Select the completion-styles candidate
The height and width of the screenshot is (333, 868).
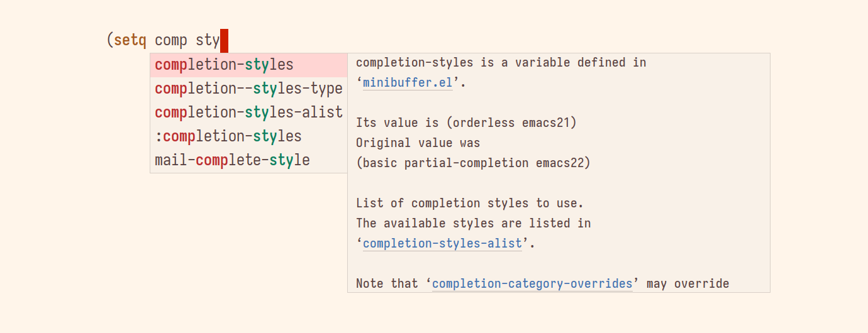click(224, 65)
